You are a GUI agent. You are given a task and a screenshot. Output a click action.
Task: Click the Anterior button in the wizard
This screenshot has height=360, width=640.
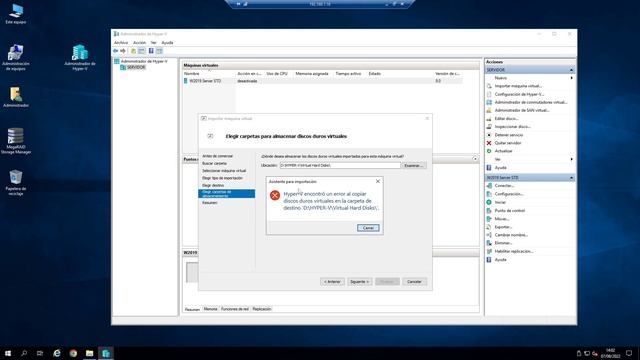332,282
